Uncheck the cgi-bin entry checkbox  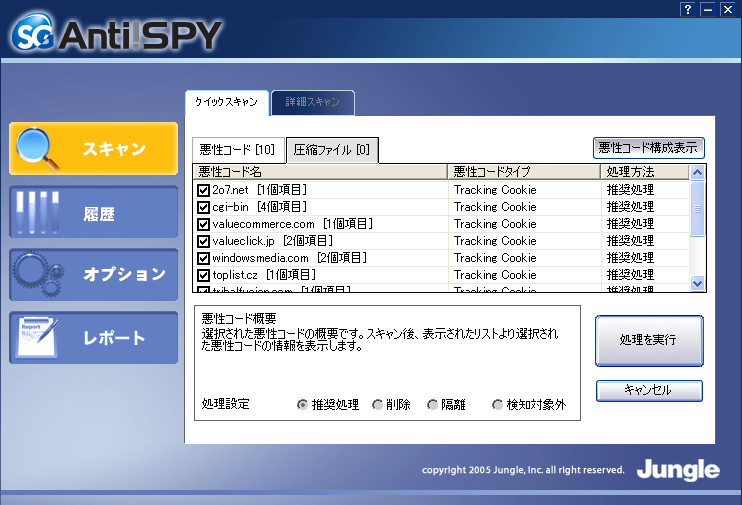(x=203, y=207)
